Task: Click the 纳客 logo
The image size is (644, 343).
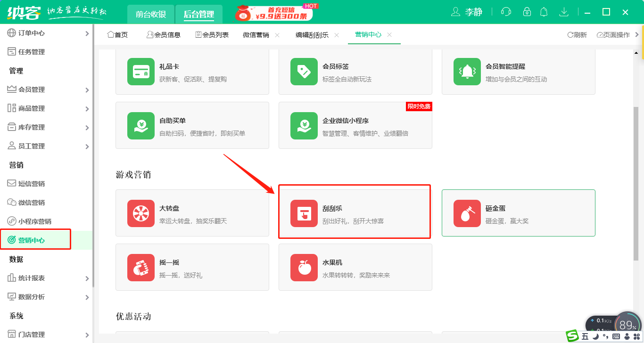Action: [25, 12]
